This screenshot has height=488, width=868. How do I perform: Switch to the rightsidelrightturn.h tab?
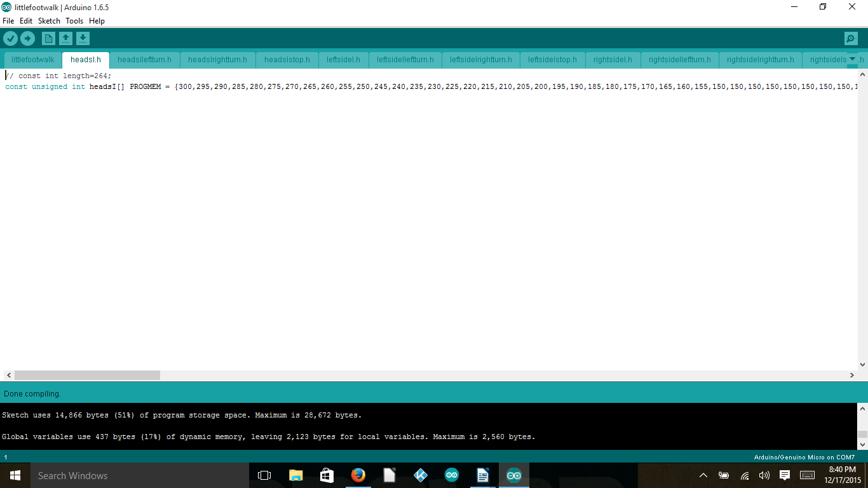click(x=761, y=60)
